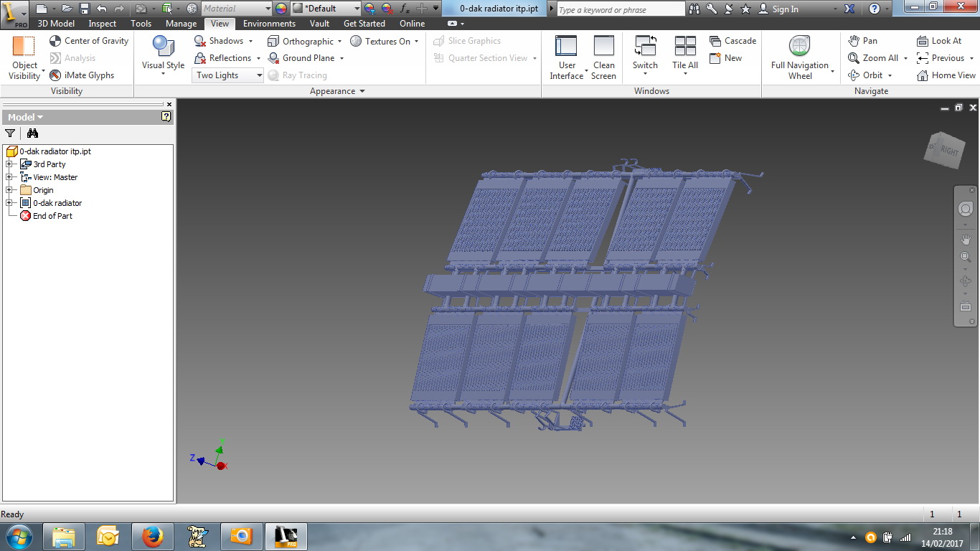The height and width of the screenshot is (551, 980).
Task: Click the browser help question icon
Action: pyautogui.click(x=166, y=117)
